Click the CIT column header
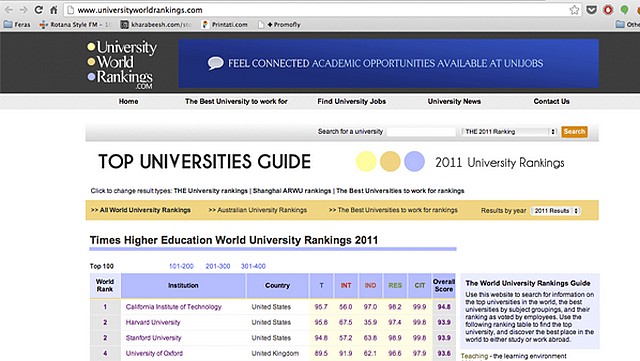Screen dimensions: 640x361 click(x=420, y=285)
